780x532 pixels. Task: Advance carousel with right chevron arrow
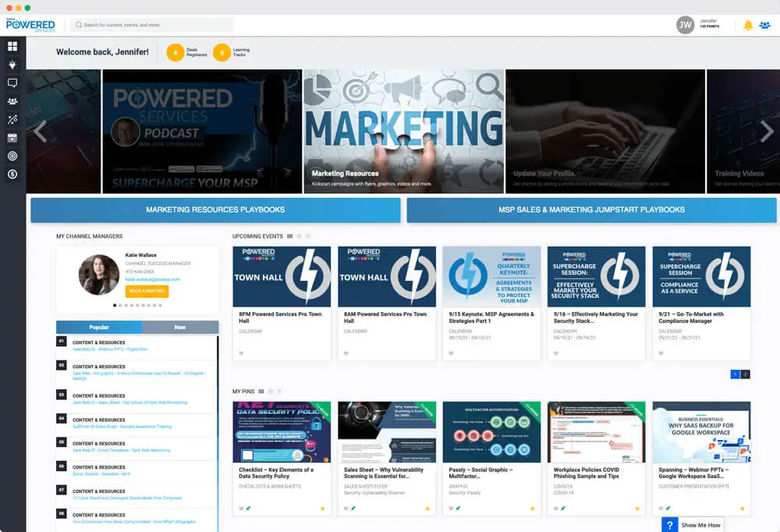(766, 131)
